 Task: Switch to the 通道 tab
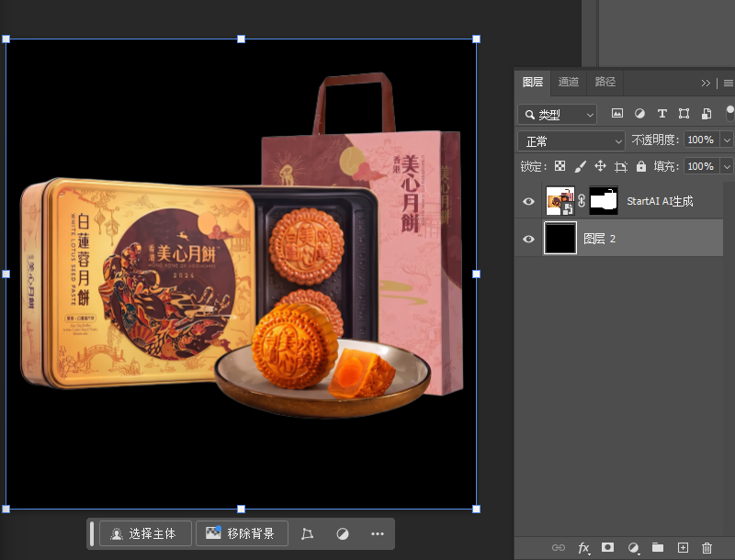pos(568,82)
